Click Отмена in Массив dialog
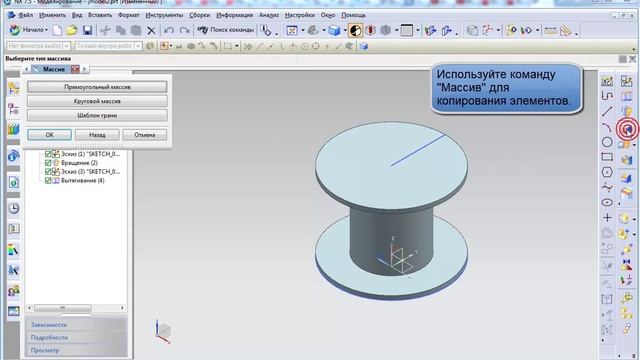The image size is (640, 360). 144,135
